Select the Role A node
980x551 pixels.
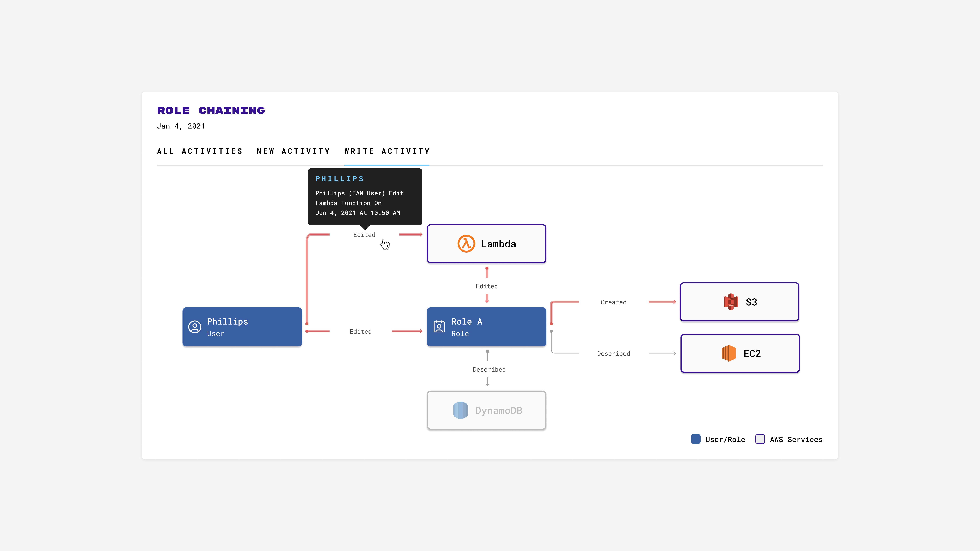486,327
